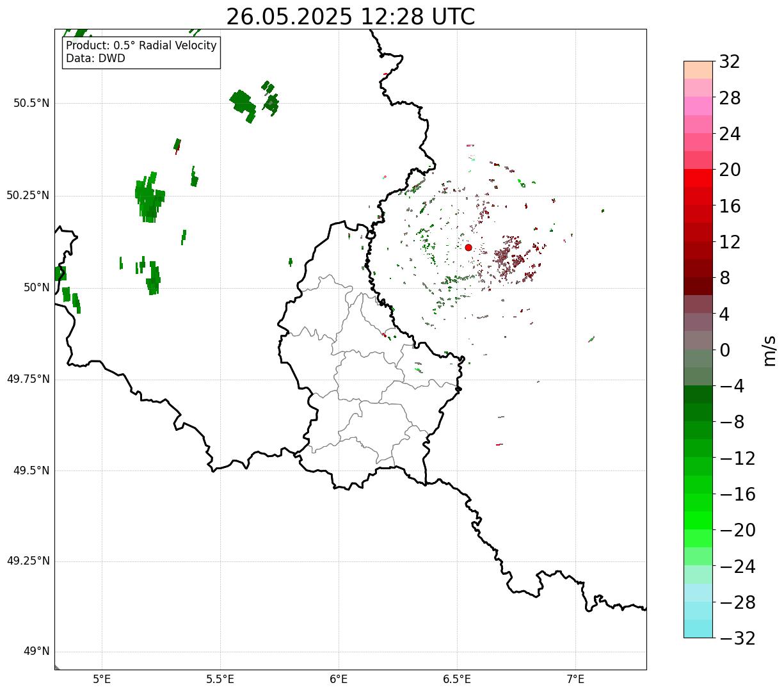Click the 49.75°N latitude label

coord(28,379)
